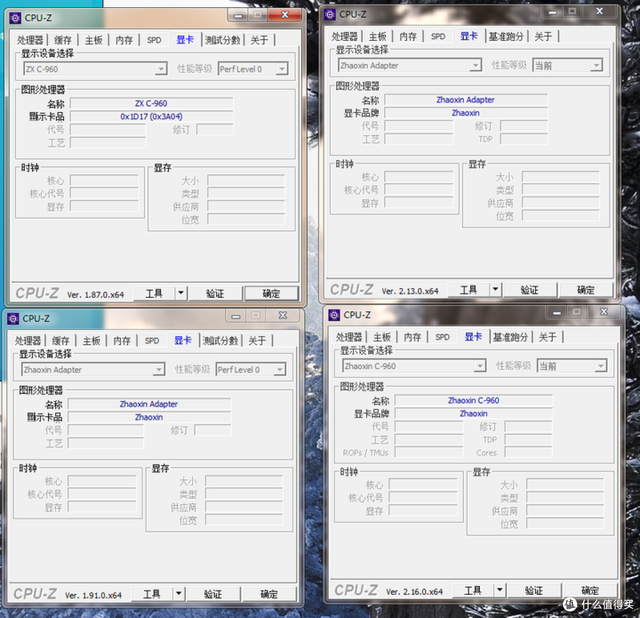
Task: Click CPU-Z app icon in 1.91 window title
Action: (13, 318)
